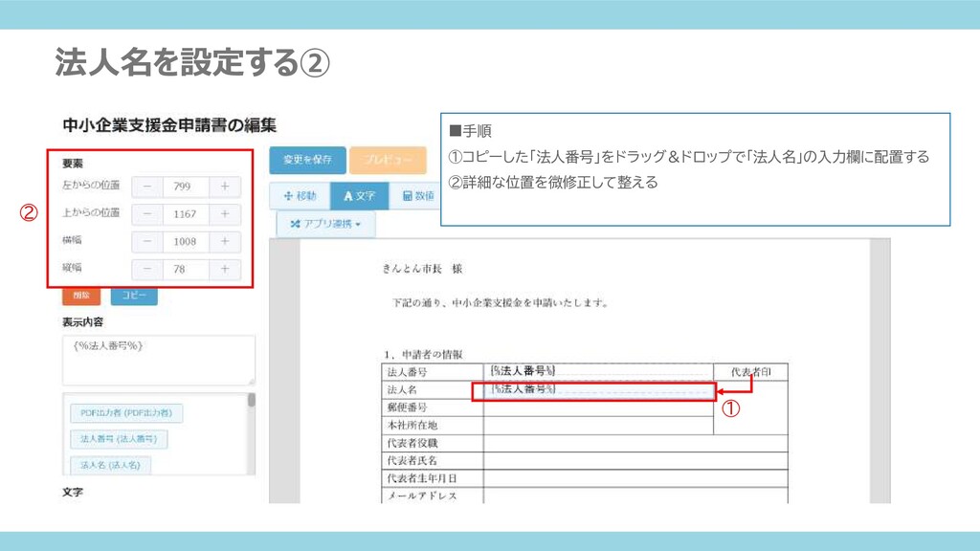The image size is (980, 551).
Task: Click the 代表者印 cell in the form
Action: (x=750, y=372)
